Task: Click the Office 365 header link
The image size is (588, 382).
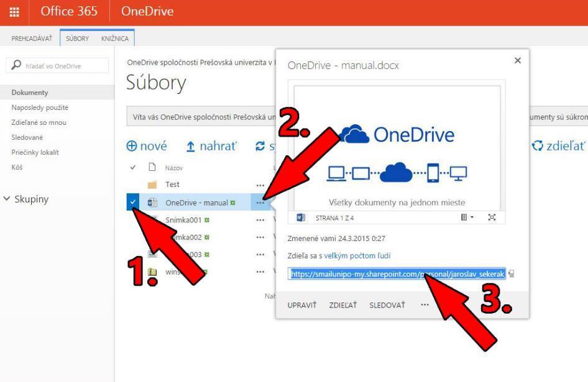Action: click(x=69, y=11)
